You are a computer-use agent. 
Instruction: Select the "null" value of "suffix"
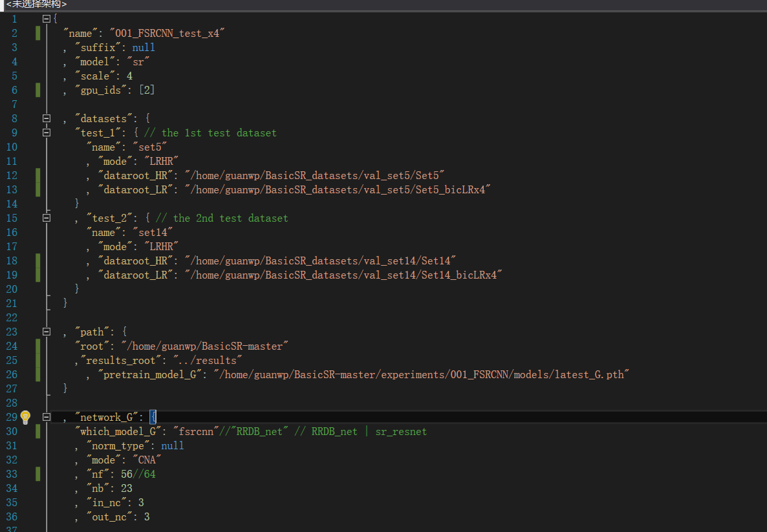pyautogui.click(x=143, y=47)
